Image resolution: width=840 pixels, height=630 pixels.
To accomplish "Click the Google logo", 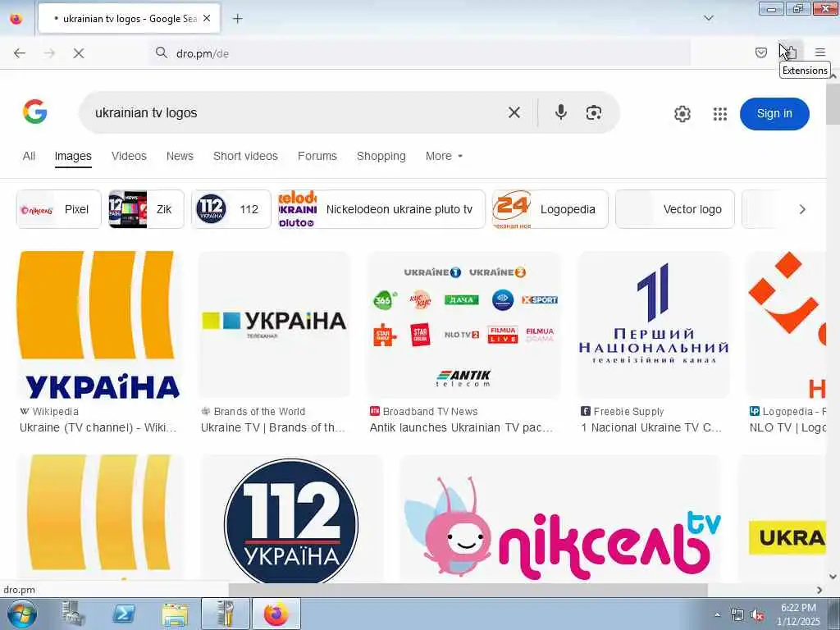I will (x=34, y=112).
